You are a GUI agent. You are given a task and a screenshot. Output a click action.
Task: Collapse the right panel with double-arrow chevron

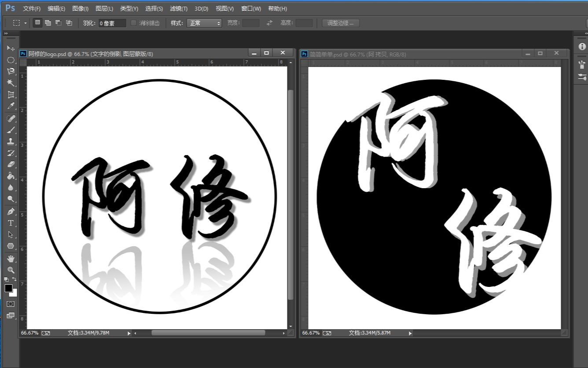point(585,33)
